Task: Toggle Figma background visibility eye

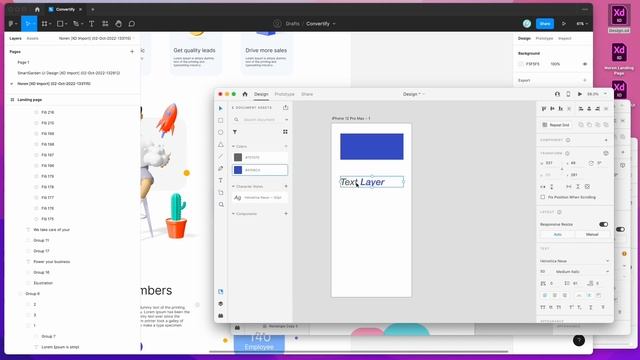Action: tap(584, 64)
